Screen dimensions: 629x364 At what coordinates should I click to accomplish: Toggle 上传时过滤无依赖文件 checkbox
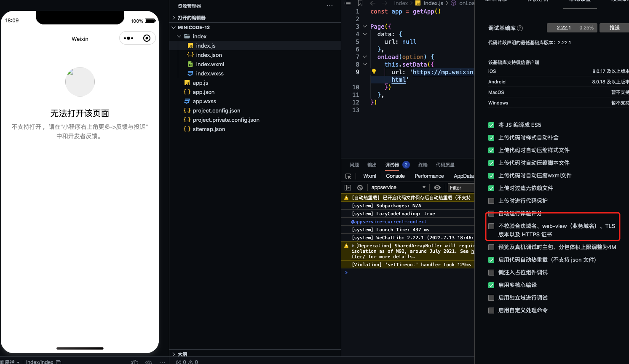(x=491, y=188)
